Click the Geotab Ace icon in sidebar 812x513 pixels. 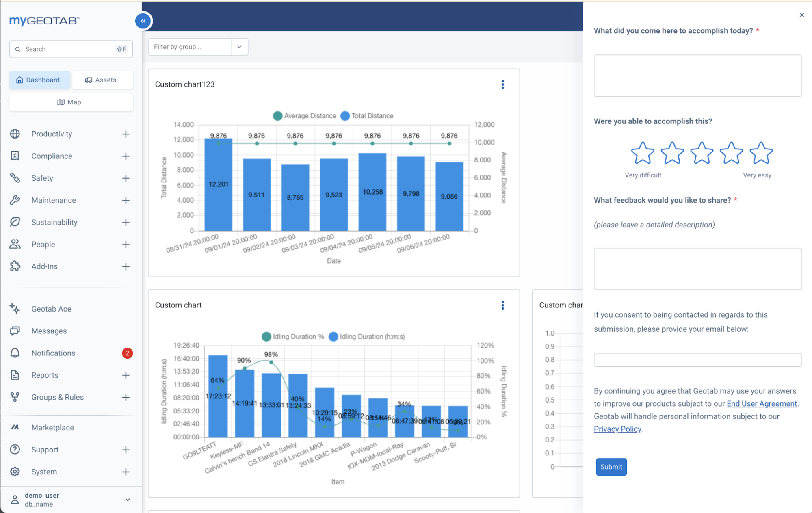coord(15,308)
